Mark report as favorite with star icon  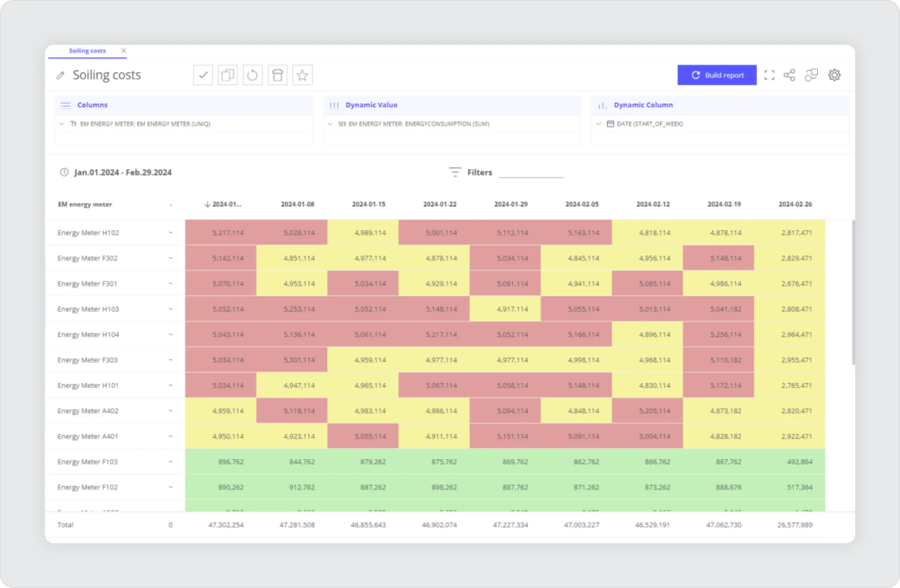[x=302, y=75]
